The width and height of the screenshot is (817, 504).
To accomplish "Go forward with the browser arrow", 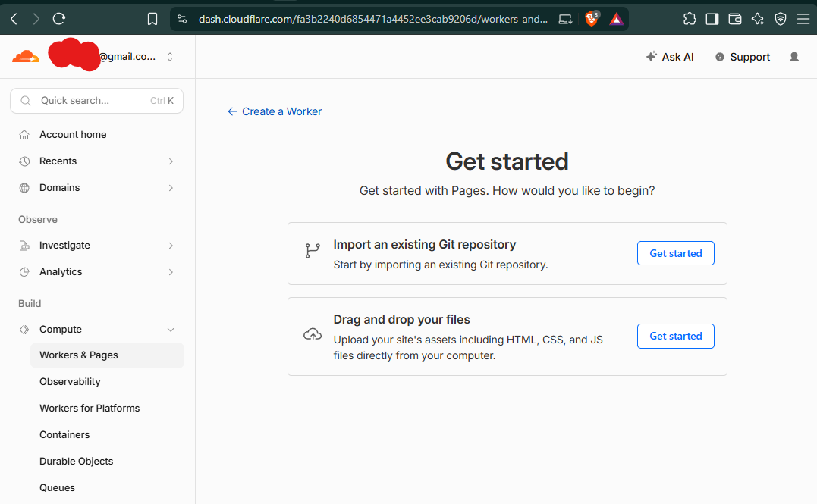I will 36,19.
